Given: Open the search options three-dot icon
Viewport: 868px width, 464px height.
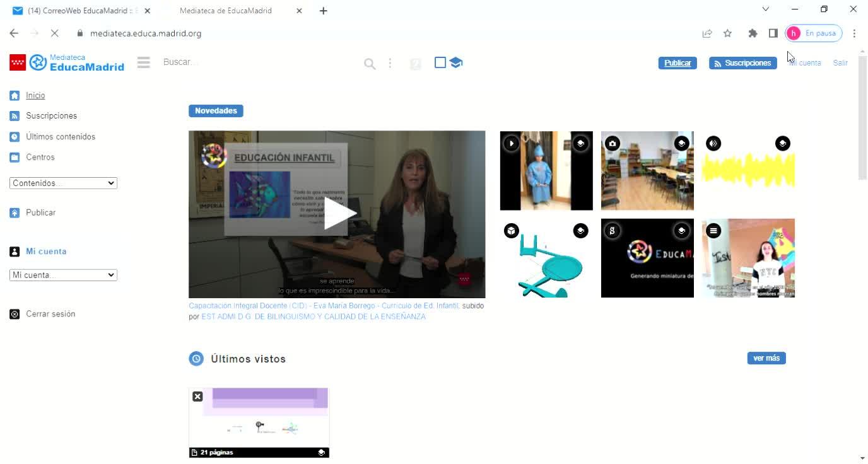Looking at the screenshot, I should pyautogui.click(x=390, y=63).
